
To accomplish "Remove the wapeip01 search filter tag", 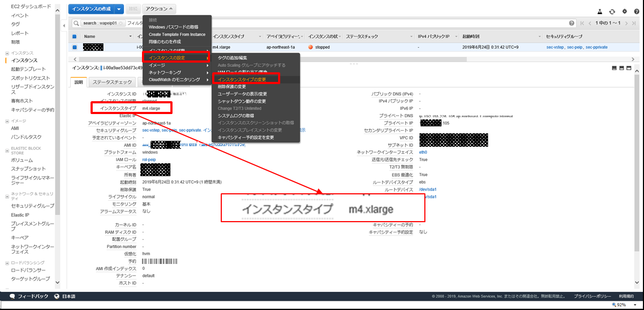I will [x=122, y=24].
